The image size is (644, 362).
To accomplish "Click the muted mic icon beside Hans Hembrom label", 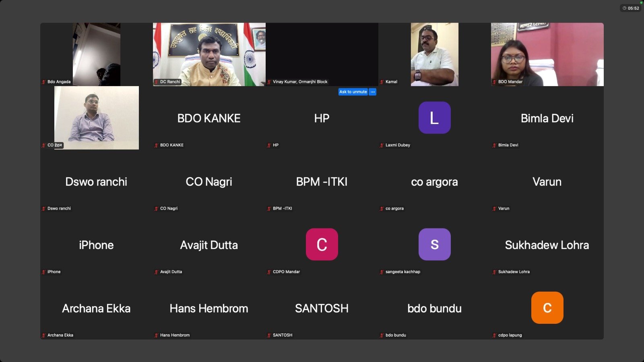I will [x=157, y=335].
